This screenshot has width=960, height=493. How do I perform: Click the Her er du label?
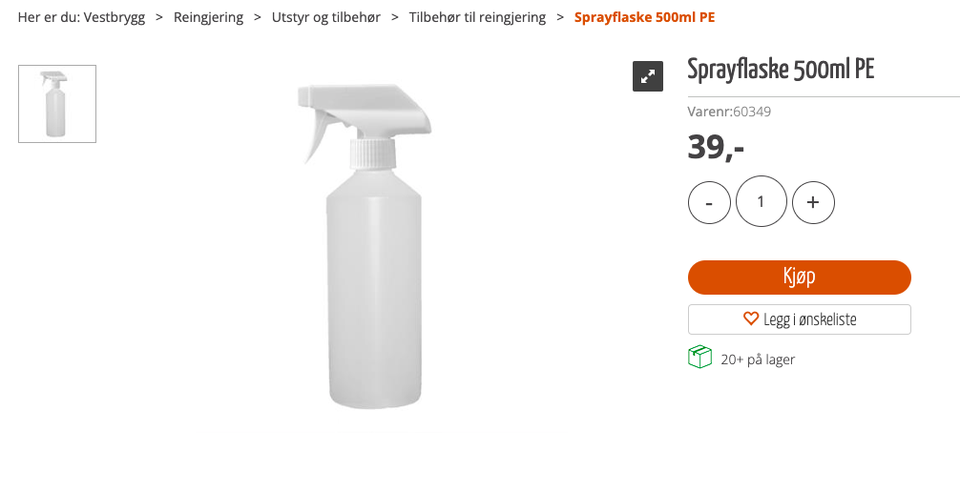click(46, 18)
